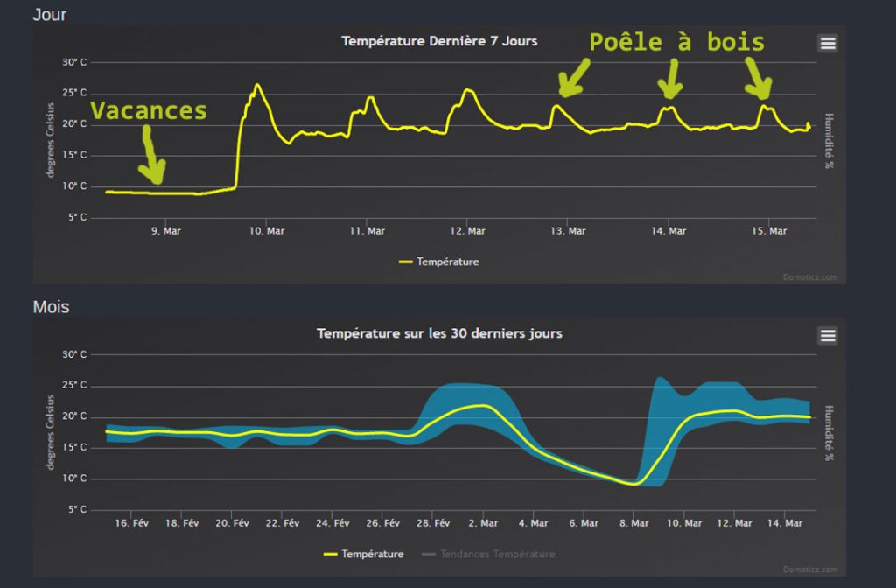The width and height of the screenshot is (896, 588).
Task: Click the "12. Mar" date label on the 30-day chart
Action: [x=734, y=523]
